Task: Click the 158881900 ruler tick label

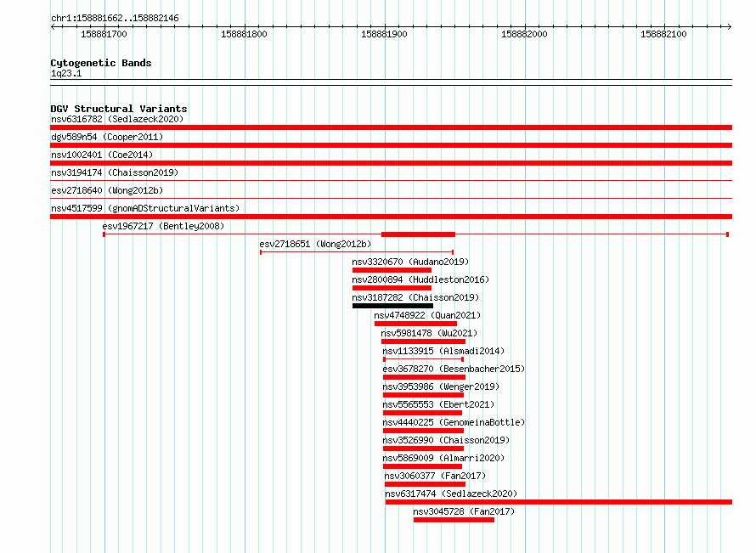Action: click(x=384, y=34)
